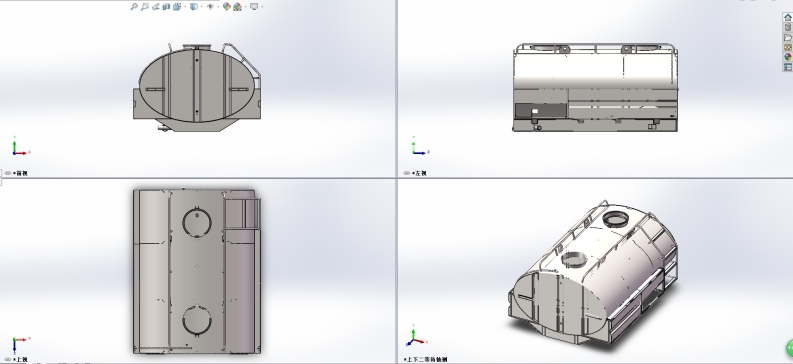This screenshot has width=793, height=364.
Task: Click the coordinate triad in the dimetric viewport
Action: pos(417,336)
